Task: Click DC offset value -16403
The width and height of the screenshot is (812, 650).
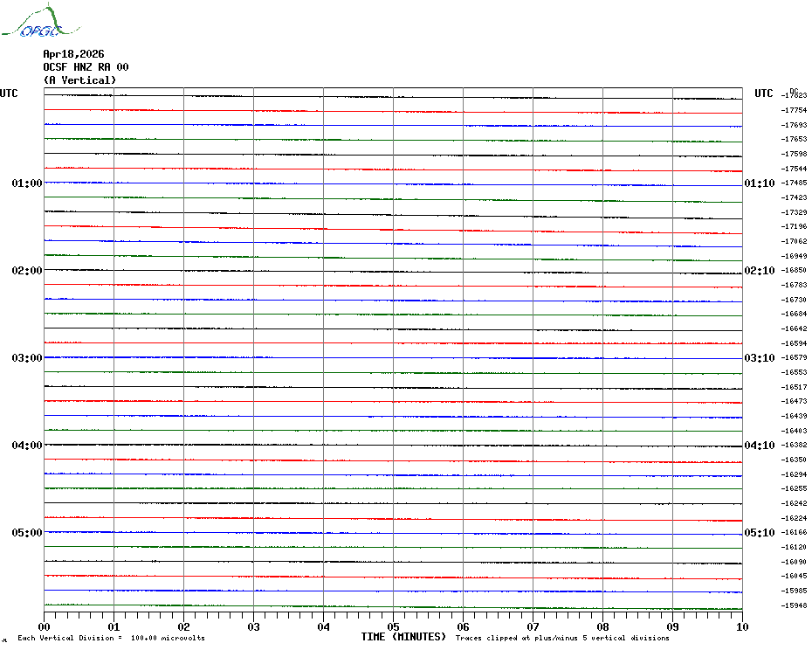Action: point(794,431)
